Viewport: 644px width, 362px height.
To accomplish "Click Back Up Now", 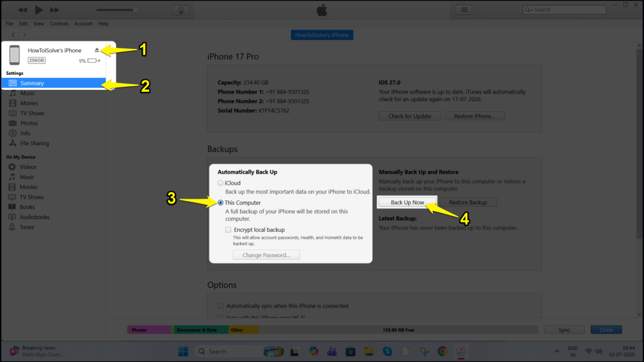I will (407, 202).
